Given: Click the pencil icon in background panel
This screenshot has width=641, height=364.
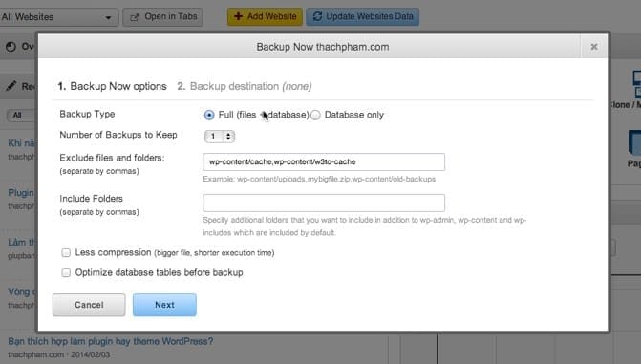Looking at the screenshot, I should (x=11, y=86).
